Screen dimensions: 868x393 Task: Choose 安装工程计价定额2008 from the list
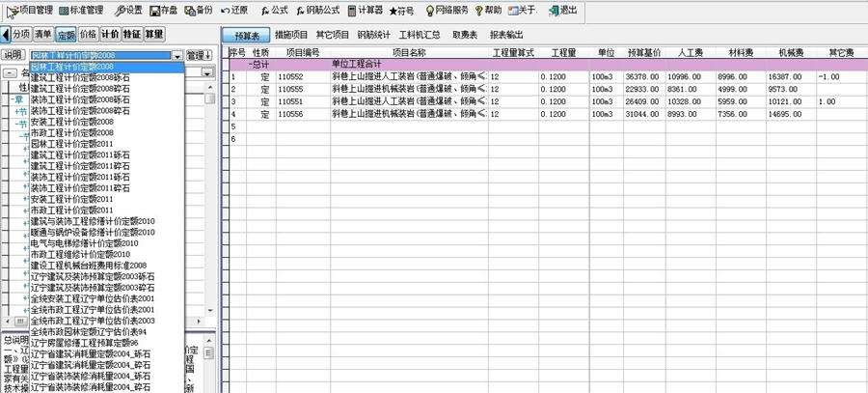click(72, 122)
